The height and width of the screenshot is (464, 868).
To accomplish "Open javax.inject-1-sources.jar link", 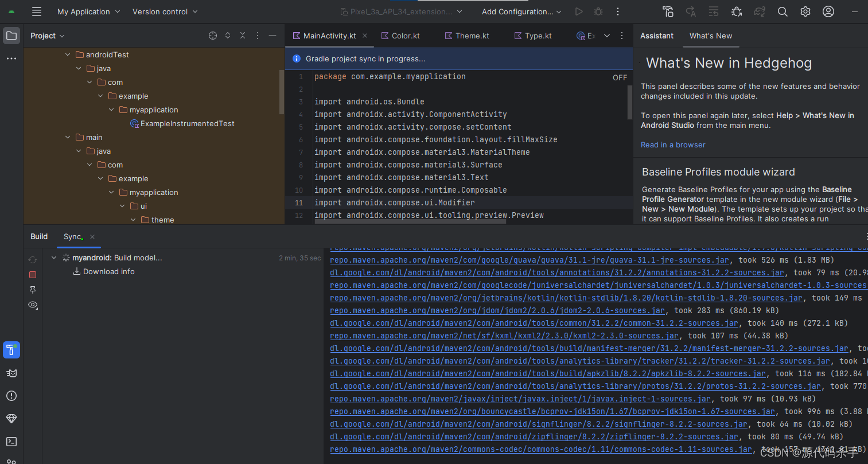I will click(520, 399).
